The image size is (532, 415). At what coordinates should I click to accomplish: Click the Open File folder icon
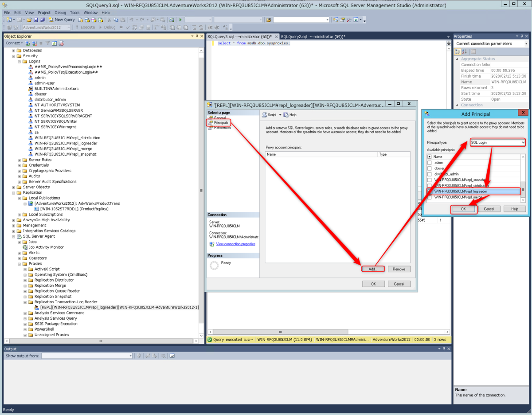[x=29, y=20]
